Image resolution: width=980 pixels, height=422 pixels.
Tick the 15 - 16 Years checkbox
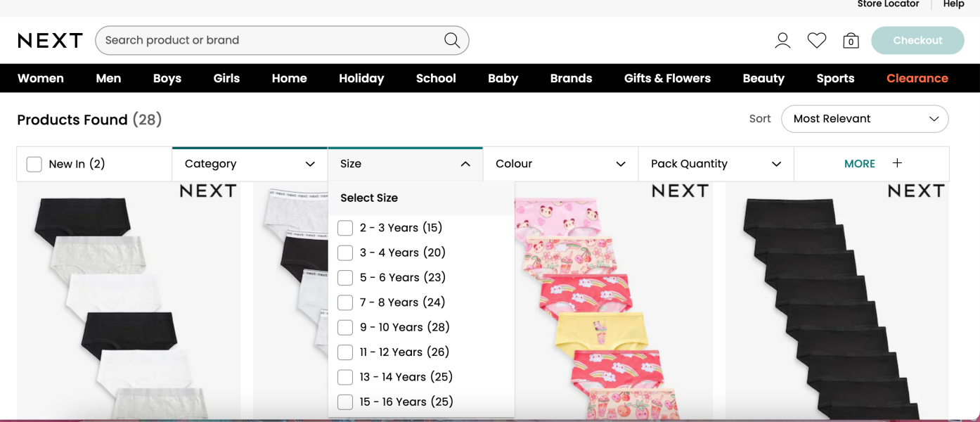coord(345,402)
